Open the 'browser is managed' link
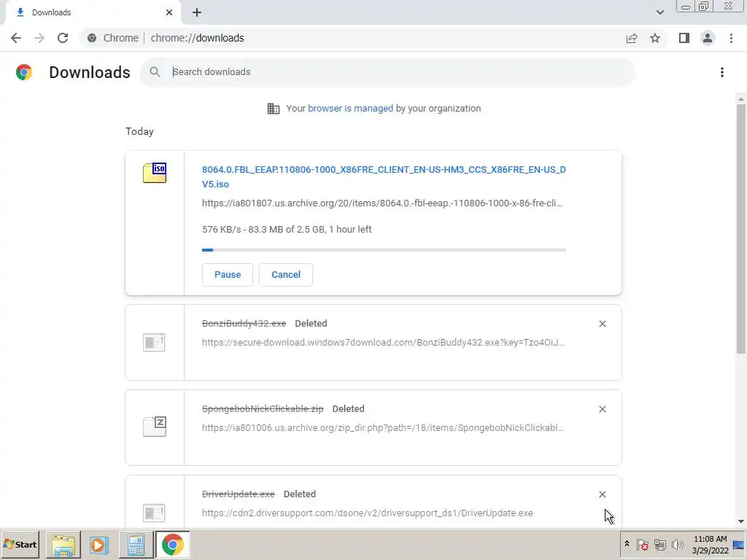 pos(350,109)
